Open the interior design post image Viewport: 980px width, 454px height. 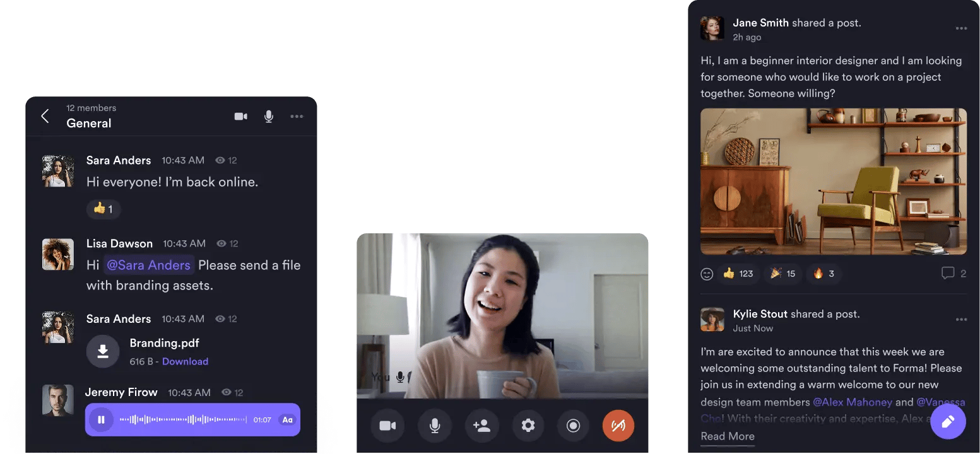click(833, 182)
